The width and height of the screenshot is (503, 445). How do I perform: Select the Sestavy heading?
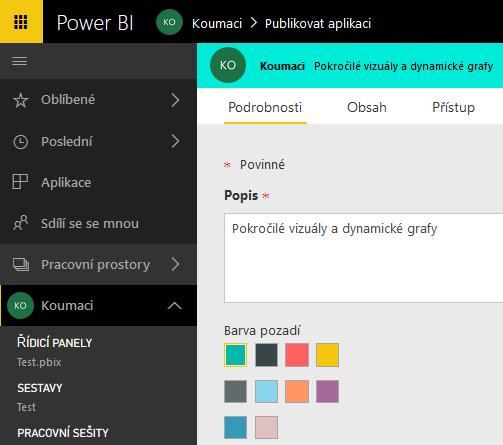40,388
